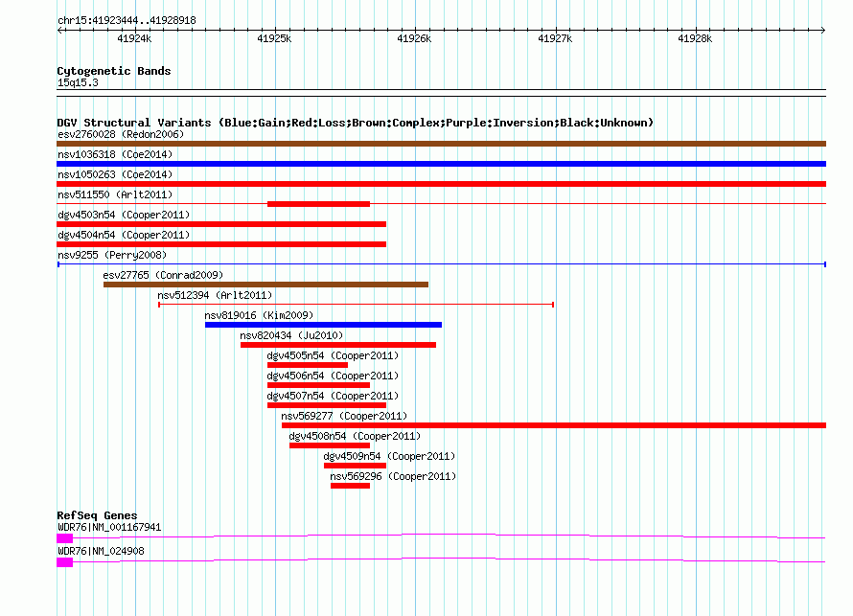Click the dgv4507n54 (Cooper2011) red bar
The width and height of the screenshot is (853, 616).
(327, 405)
